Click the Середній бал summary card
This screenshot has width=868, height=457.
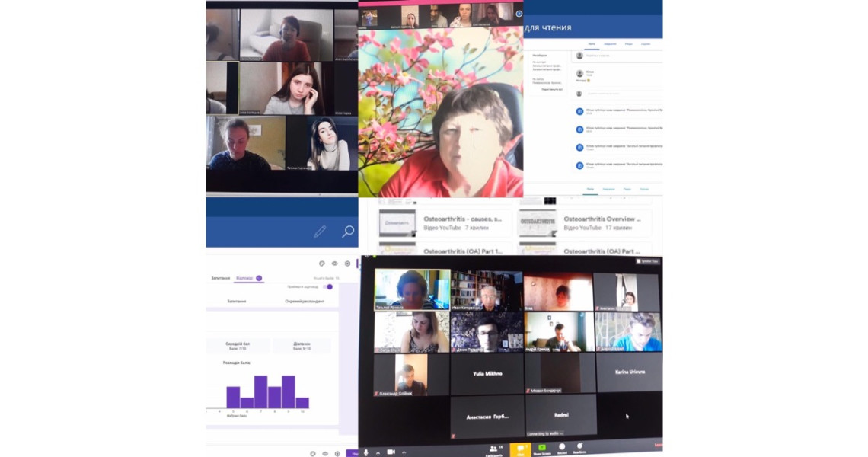(238, 346)
